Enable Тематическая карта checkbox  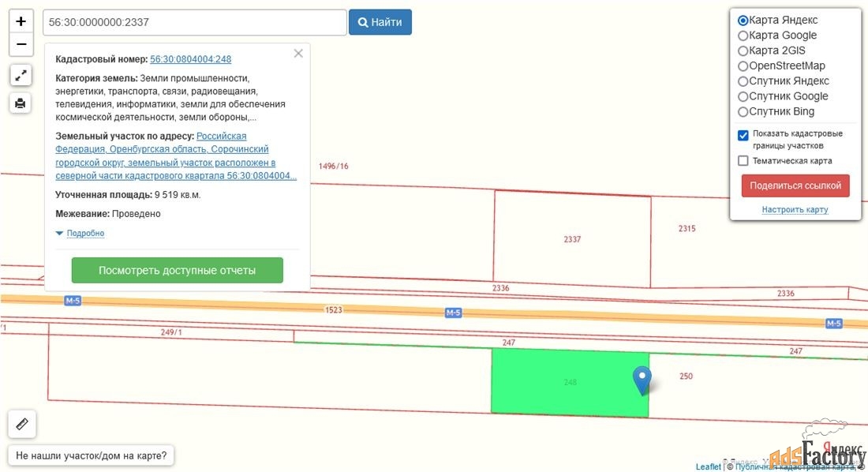pyautogui.click(x=743, y=161)
